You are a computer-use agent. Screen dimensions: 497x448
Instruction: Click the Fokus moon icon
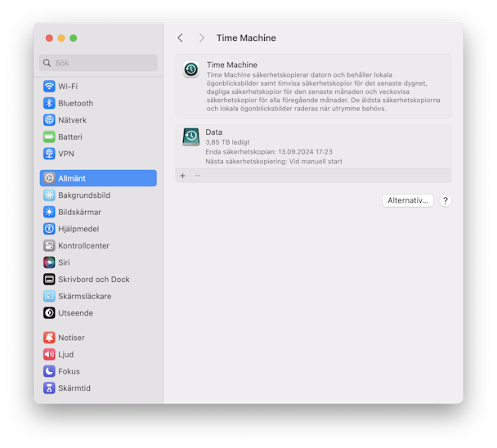pyautogui.click(x=49, y=371)
